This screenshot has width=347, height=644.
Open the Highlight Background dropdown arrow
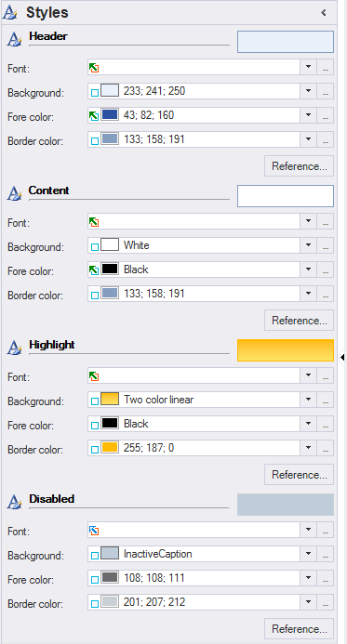click(308, 400)
